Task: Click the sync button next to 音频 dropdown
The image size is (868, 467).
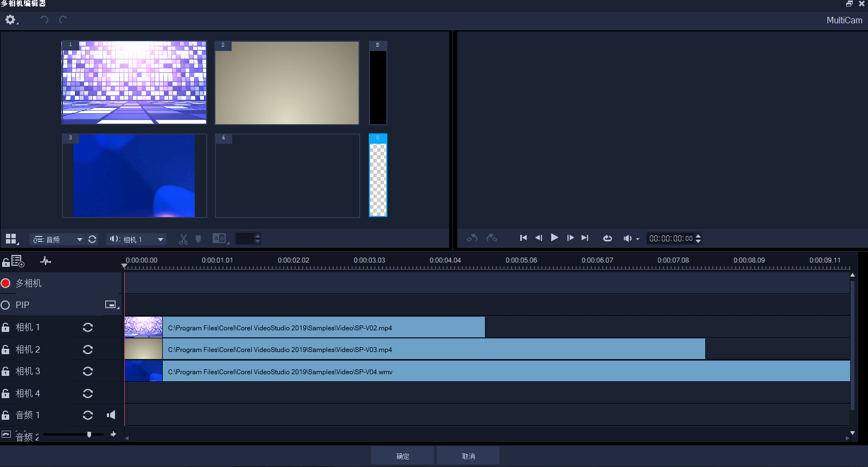Action: [x=92, y=239]
